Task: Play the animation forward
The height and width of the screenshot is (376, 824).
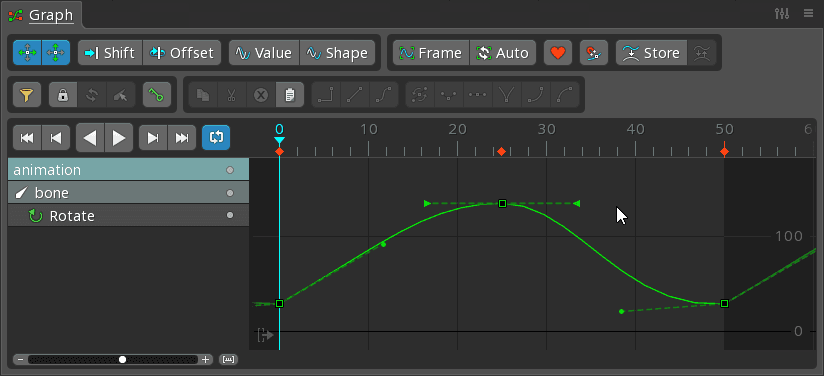Action: click(119, 138)
